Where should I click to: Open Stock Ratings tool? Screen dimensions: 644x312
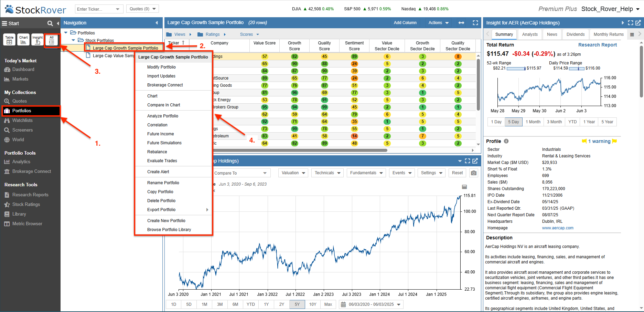coord(26,204)
